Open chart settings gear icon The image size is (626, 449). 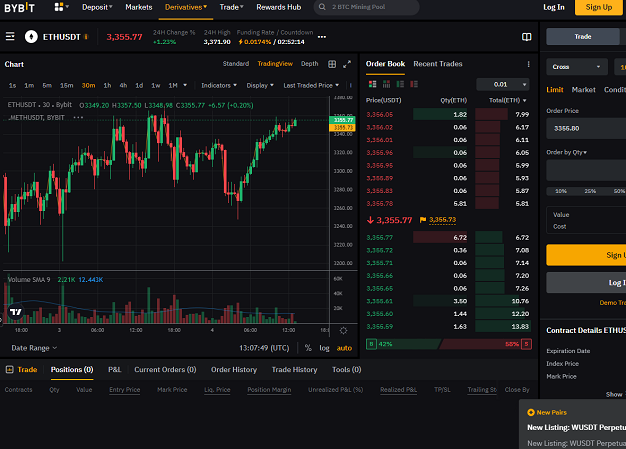343,330
